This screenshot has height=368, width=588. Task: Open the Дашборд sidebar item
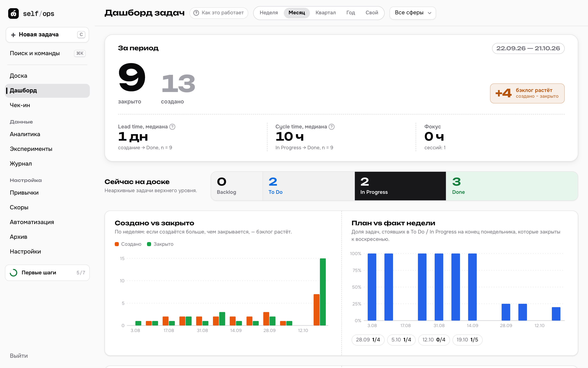(47, 91)
